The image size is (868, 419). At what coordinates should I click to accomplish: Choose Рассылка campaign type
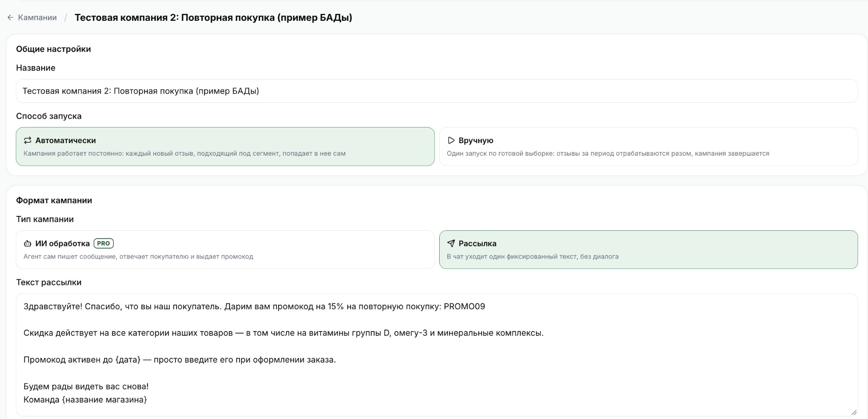coord(648,249)
